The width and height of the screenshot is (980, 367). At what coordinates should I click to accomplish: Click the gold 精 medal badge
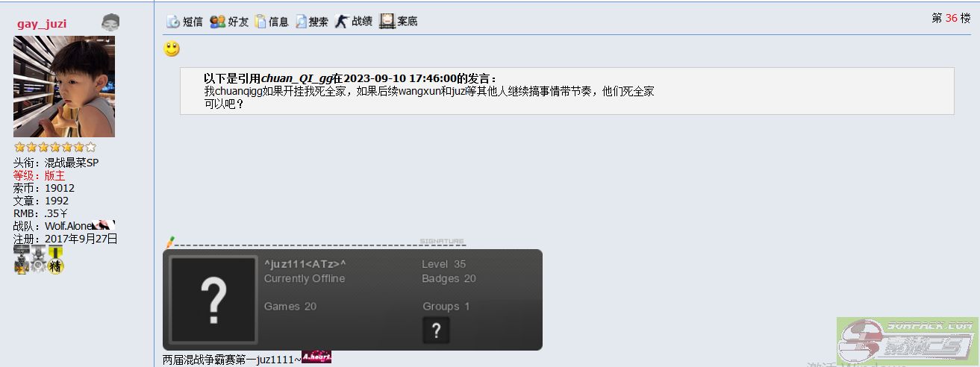click(55, 260)
